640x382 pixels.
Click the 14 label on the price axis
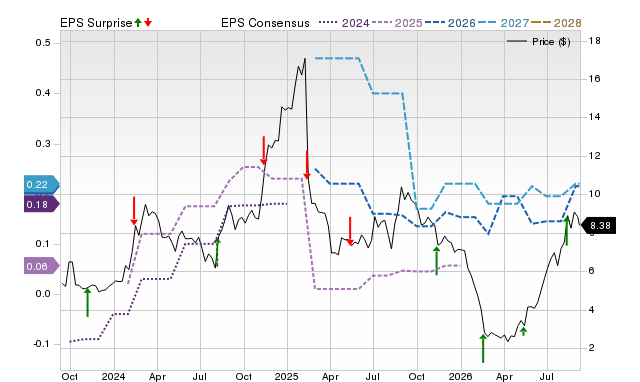pyautogui.click(x=595, y=117)
